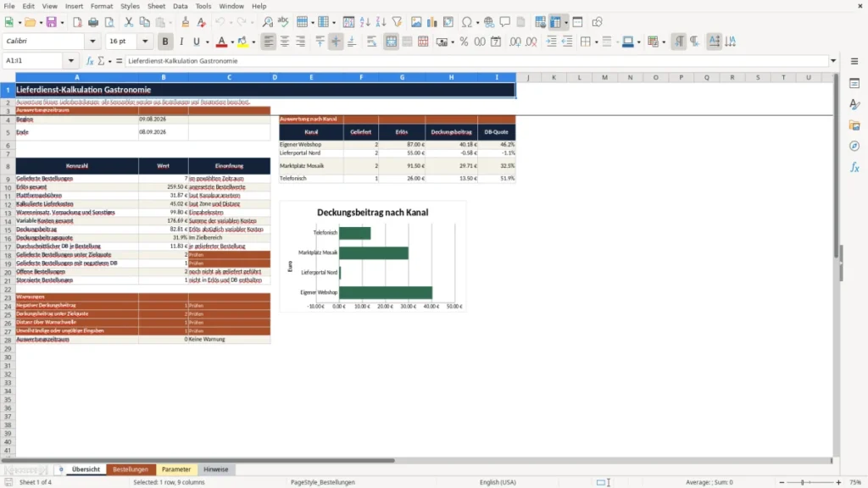Screen dimensions: 868x488
Task: Click the zoom out minus button
Action: pos(782,482)
